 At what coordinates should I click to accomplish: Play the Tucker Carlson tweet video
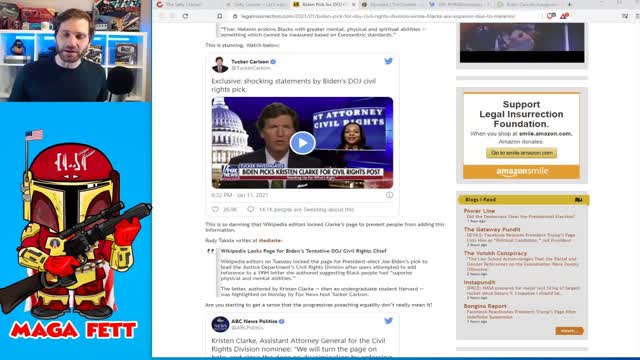click(302, 143)
